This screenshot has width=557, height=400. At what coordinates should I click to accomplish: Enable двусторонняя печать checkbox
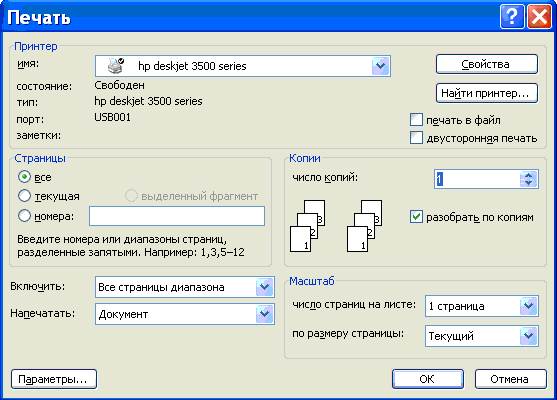[x=416, y=137]
